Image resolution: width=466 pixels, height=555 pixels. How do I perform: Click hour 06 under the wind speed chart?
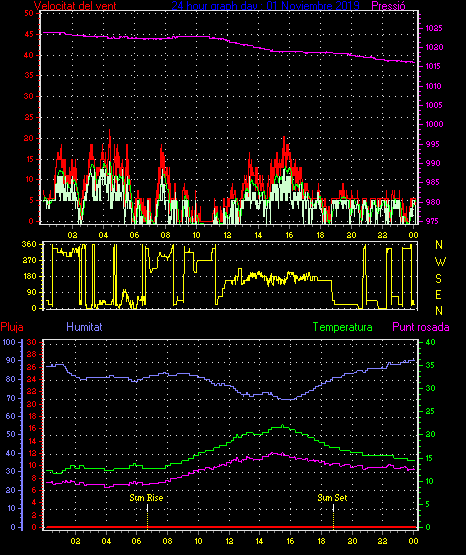[134, 235]
